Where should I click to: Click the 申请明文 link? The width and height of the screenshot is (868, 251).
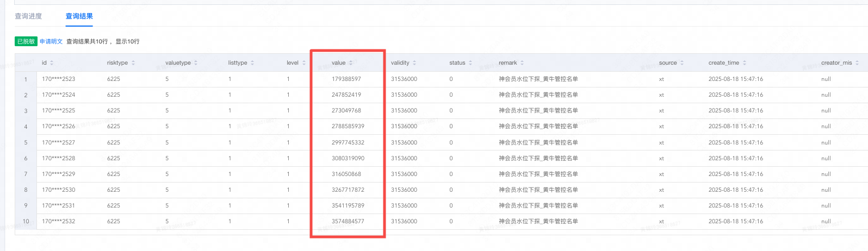pyautogui.click(x=51, y=41)
